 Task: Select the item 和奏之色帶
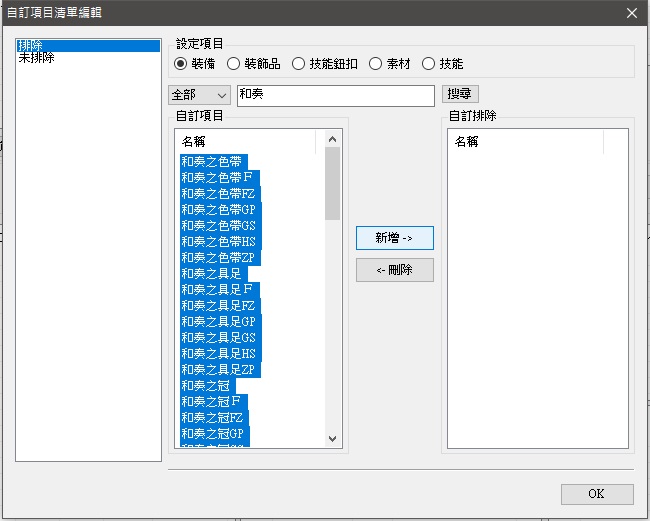tap(214, 162)
